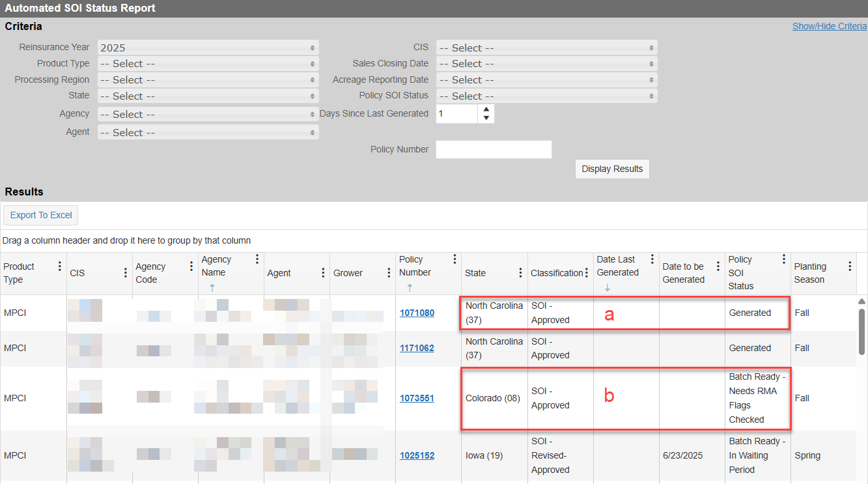
Task: Open the Sales Closing Date dropdown
Action: click(x=546, y=64)
